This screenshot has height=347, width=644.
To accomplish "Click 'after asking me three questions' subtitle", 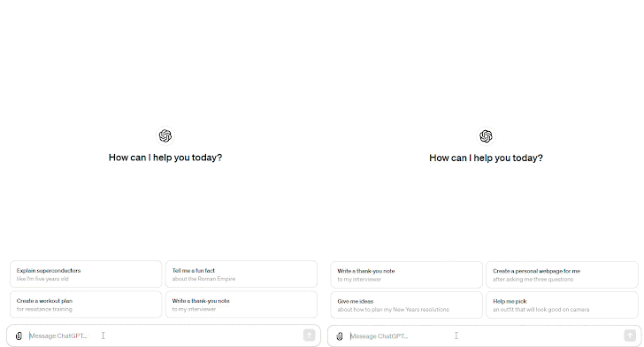I will (x=533, y=279).
